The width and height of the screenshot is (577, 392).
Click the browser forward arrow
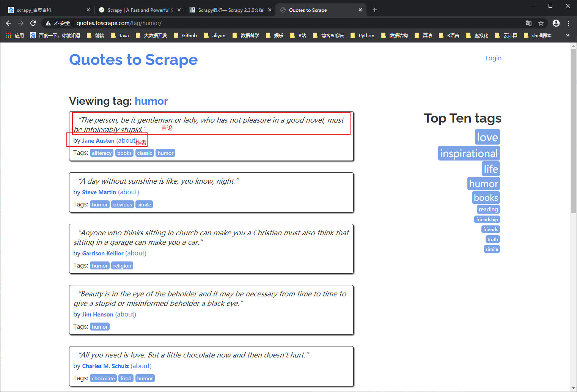click(21, 23)
